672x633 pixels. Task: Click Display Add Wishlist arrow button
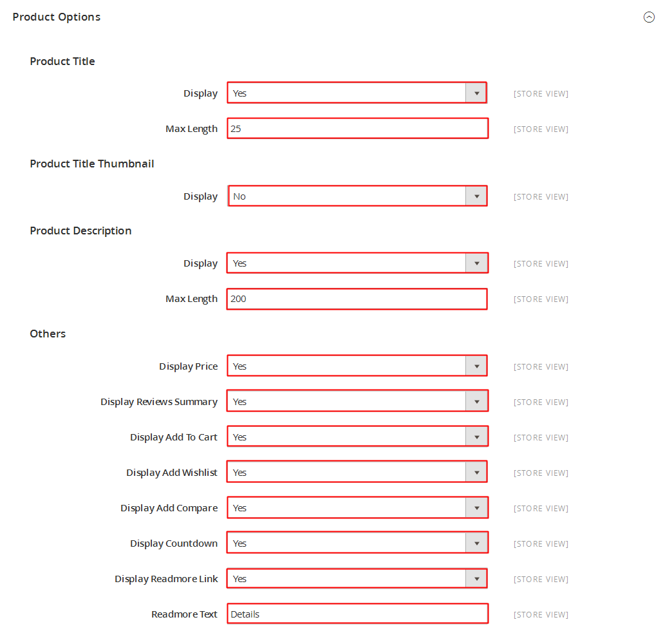[x=476, y=472]
